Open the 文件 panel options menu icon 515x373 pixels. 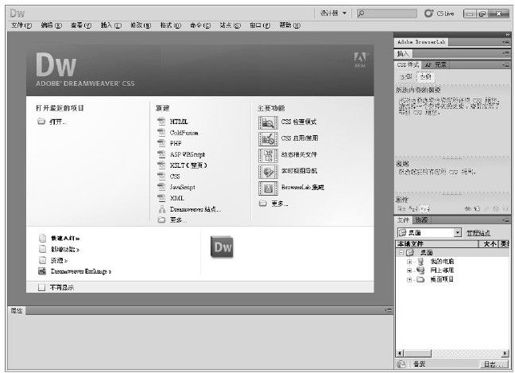[x=506, y=220]
